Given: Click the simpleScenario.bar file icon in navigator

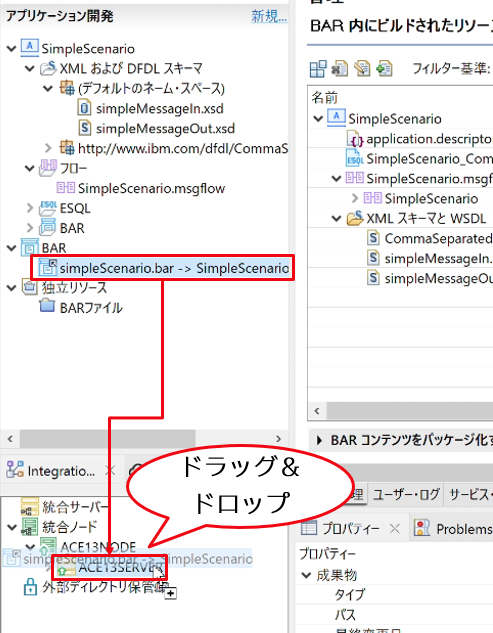Looking at the screenshot, I should point(48,267).
